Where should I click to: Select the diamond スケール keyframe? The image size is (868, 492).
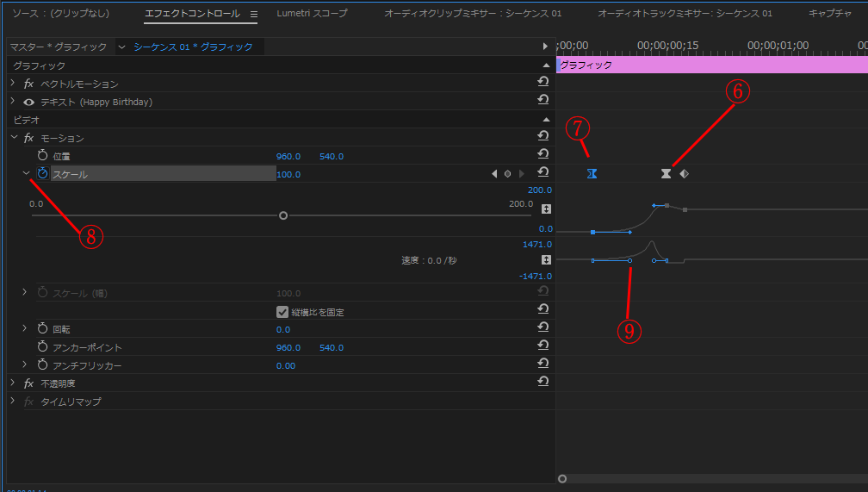[685, 174]
